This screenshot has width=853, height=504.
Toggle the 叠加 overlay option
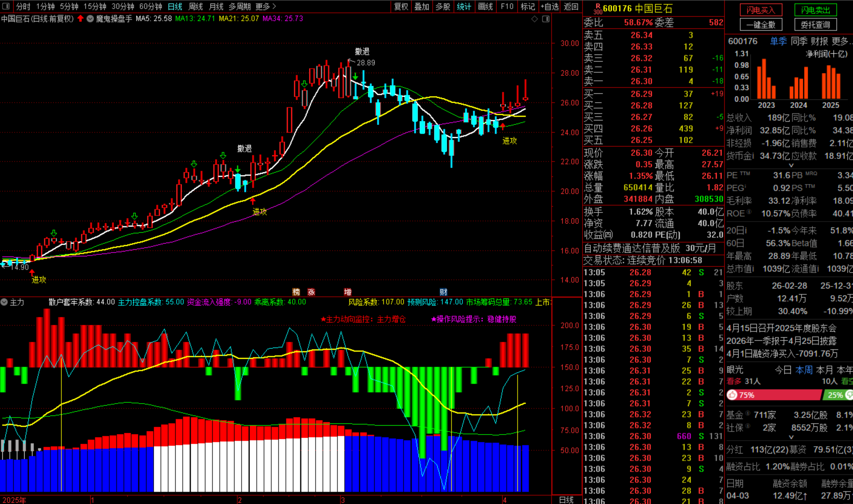tap(421, 6)
